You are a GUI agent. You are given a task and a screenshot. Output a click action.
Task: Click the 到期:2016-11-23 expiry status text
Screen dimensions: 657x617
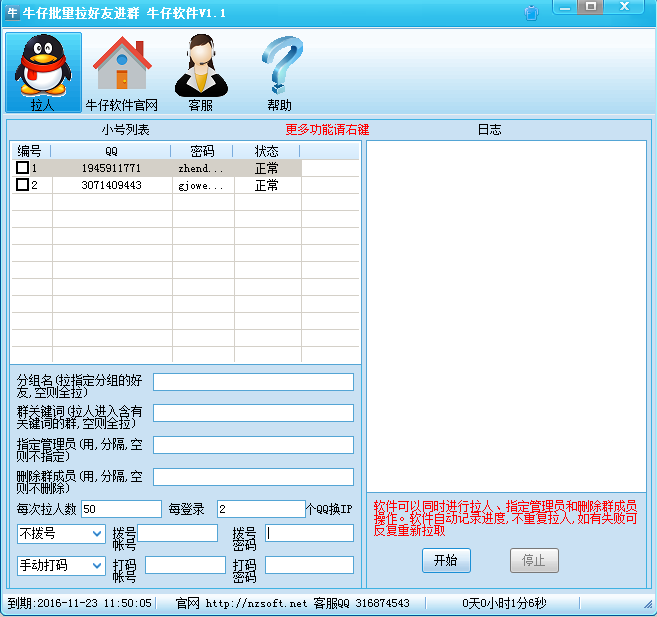pyautogui.click(x=80, y=603)
